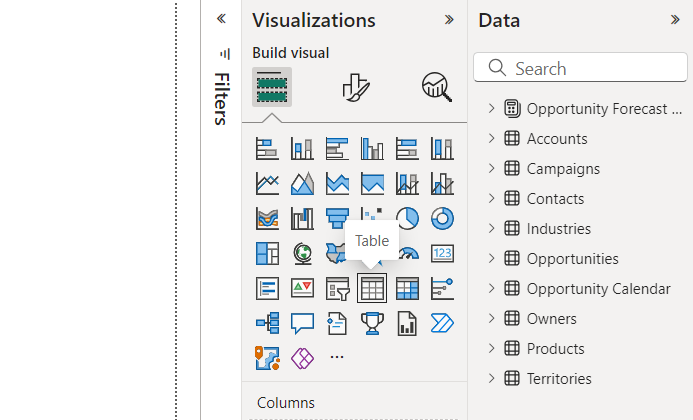
Task: Choose the Line chart visual
Action: point(267,184)
